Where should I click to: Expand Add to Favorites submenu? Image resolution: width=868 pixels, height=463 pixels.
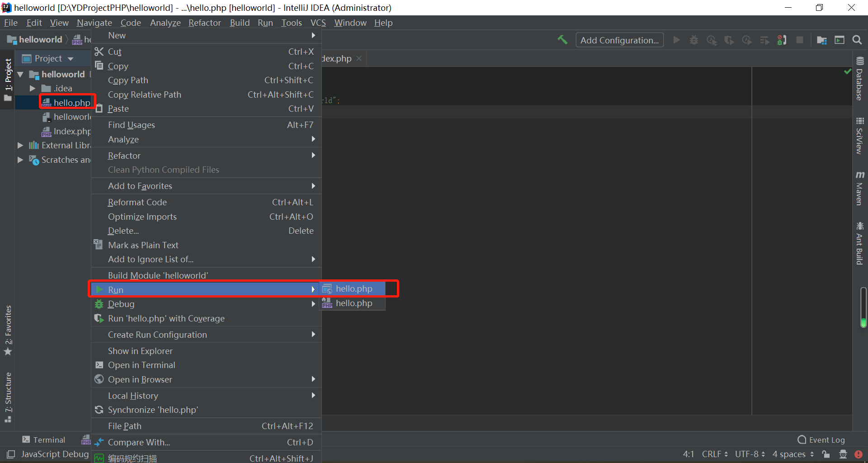206,186
